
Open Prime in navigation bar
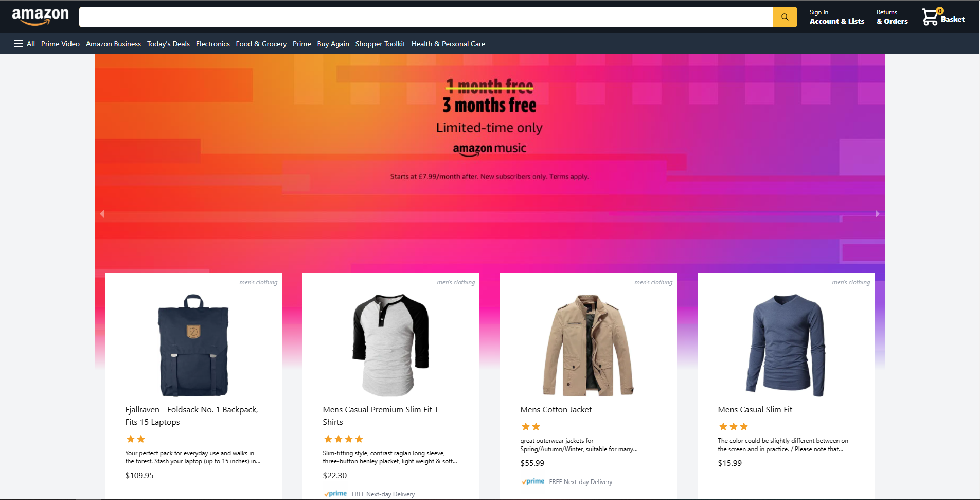302,44
